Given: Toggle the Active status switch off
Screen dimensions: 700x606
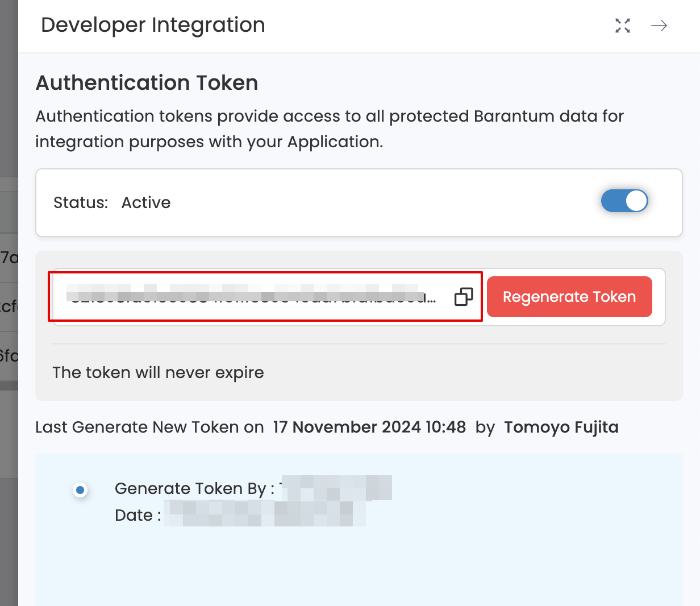Looking at the screenshot, I should pos(624,201).
